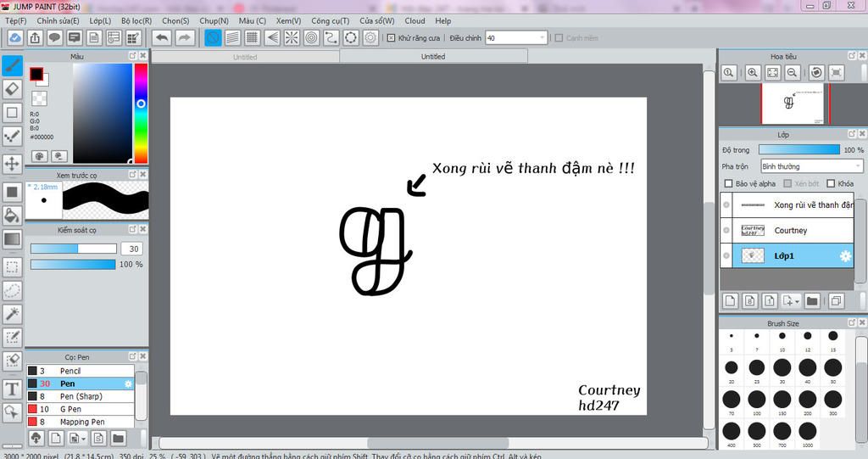Open the Cloud menu

(415, 20)
